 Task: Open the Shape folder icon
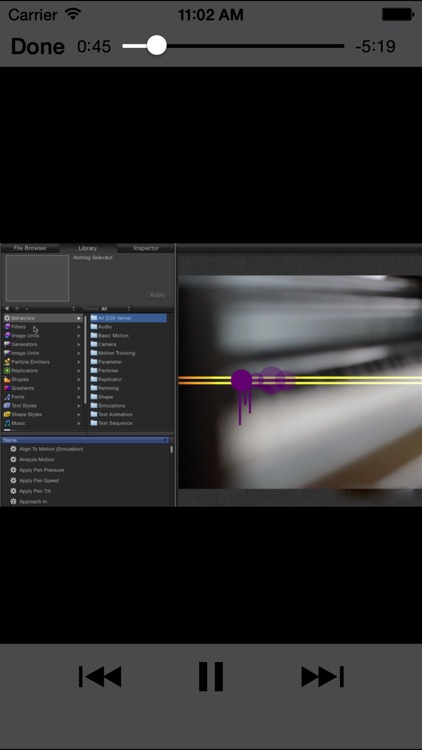(94, 397)
